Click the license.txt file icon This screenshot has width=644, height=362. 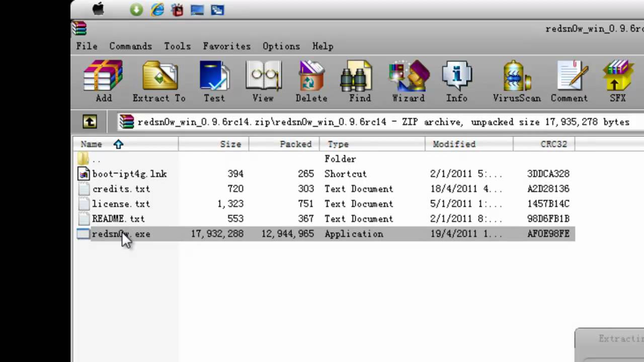pyautogui.click(x=84, y=204)
